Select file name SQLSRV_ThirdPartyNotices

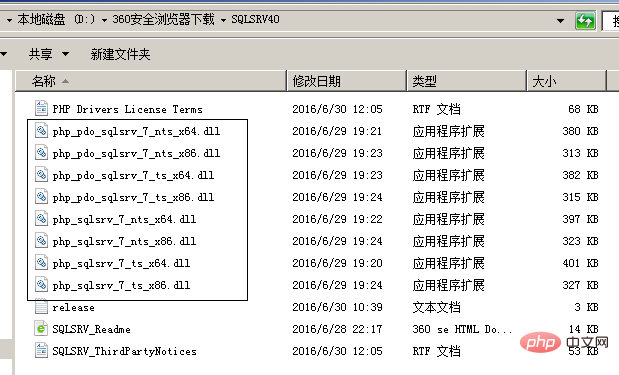[124, 351]
